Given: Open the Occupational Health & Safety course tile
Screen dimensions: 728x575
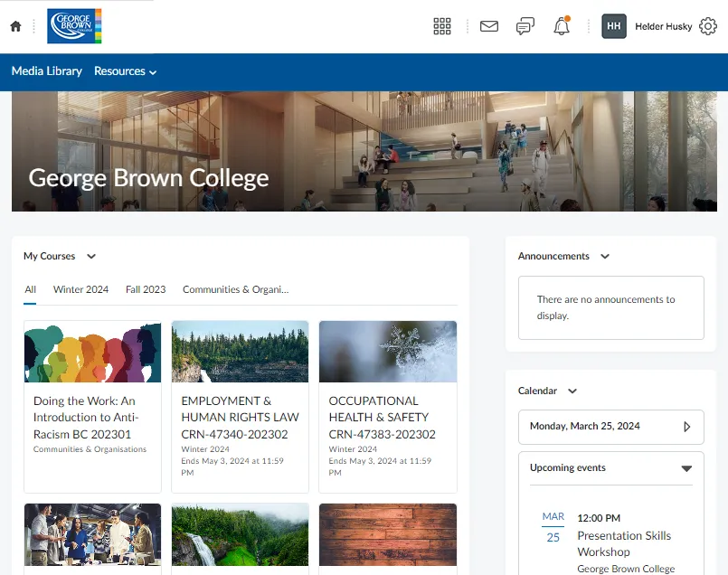Looking at the screenshot, I should [388, 407].
